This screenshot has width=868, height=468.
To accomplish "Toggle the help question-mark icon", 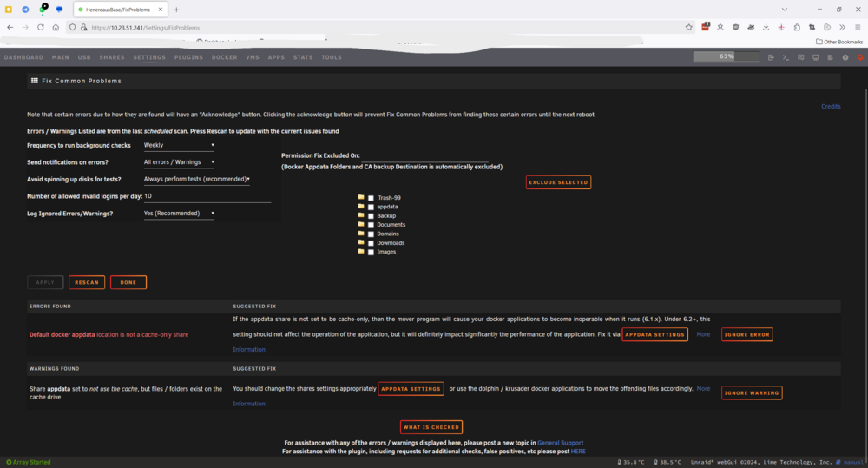I will pyautogui.click(x=845, y=57).
